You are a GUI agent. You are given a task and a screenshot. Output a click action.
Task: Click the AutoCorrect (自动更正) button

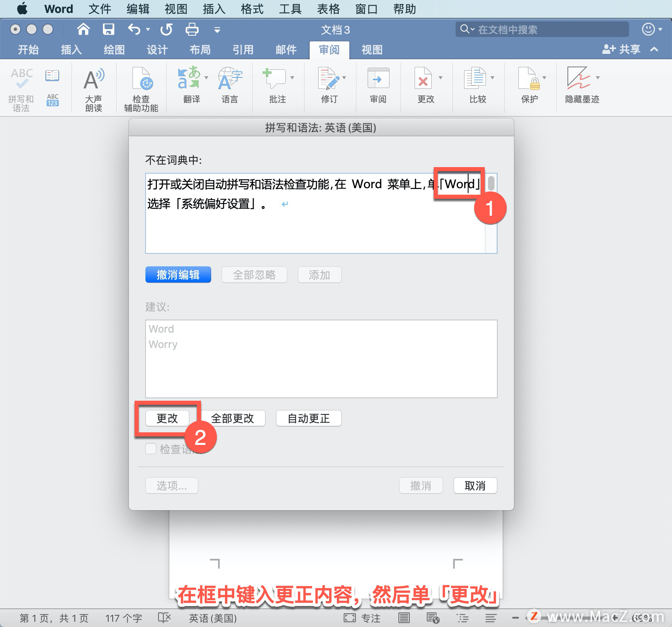click(x=309, y=418)
